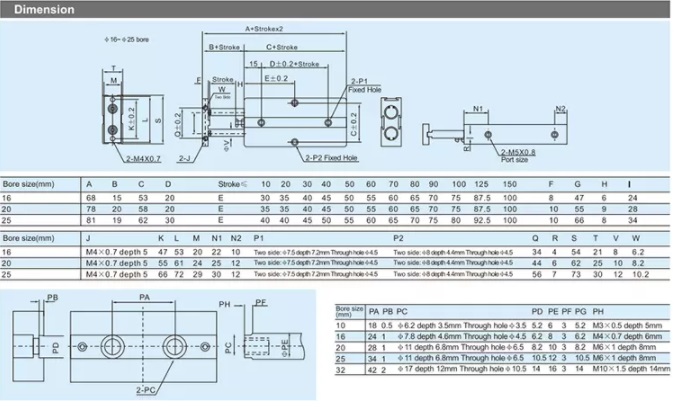The width and height of the screenshot is (674, 409).
Task: Click the bore size 32 row in bottom table
Action: [502, 369]
